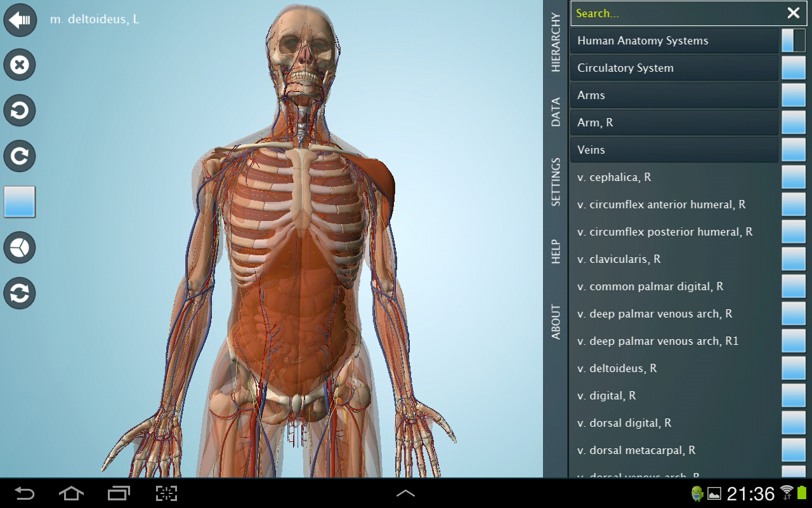Image resolution: width=812 pixels, height=508 pixels.
Task: Expand the bottom bar up chevron
Action: (x=405, y=493)
